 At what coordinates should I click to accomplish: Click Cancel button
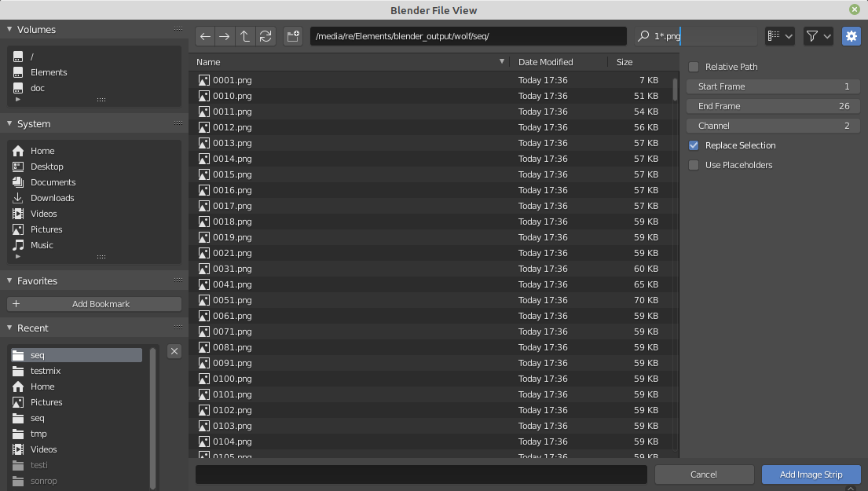704,475
